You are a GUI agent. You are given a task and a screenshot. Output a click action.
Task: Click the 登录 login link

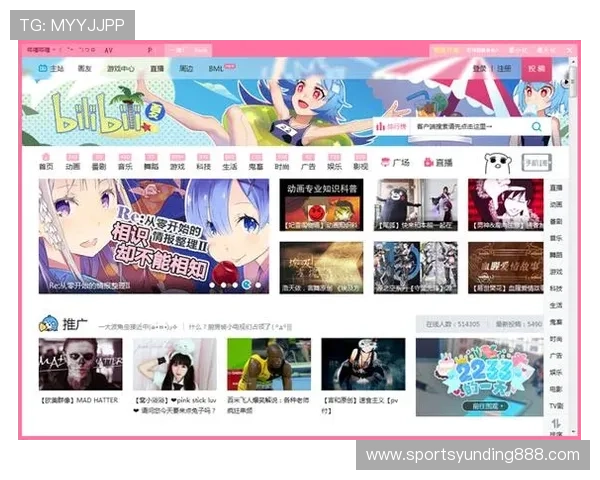point(480,69)
